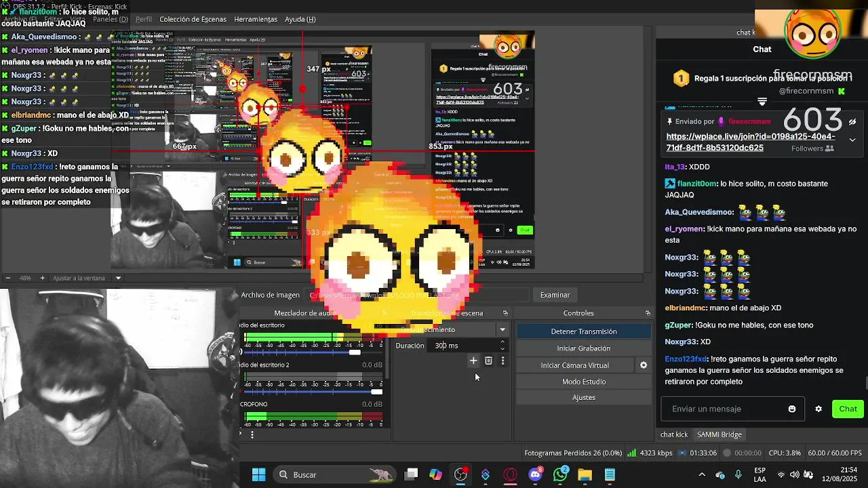Open chat settings gear icon

818,409
